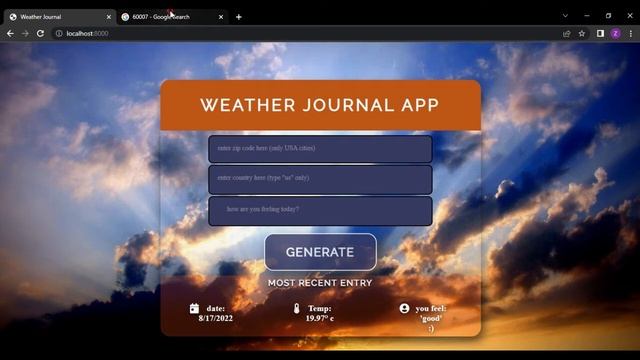Click the Weather Journal tab favicon
Screen dimensions: 640x360
pos(13,17)
